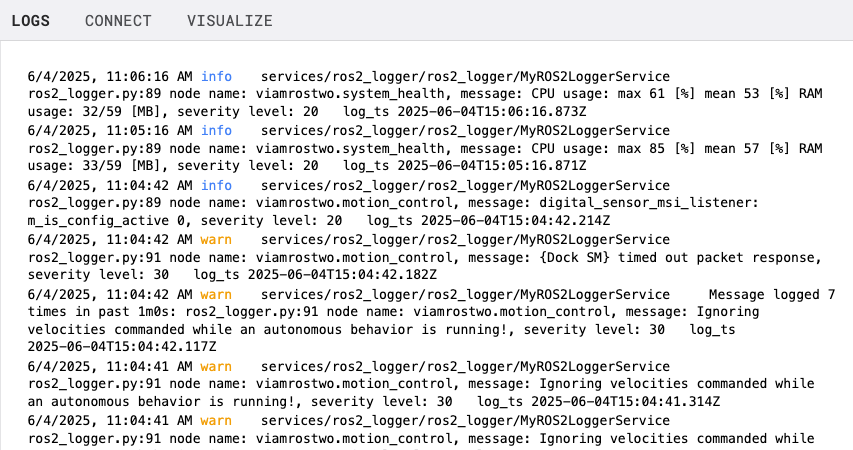Click the 11:06:16 AM info level label
The image size is (853, 450).
(217, 77)
